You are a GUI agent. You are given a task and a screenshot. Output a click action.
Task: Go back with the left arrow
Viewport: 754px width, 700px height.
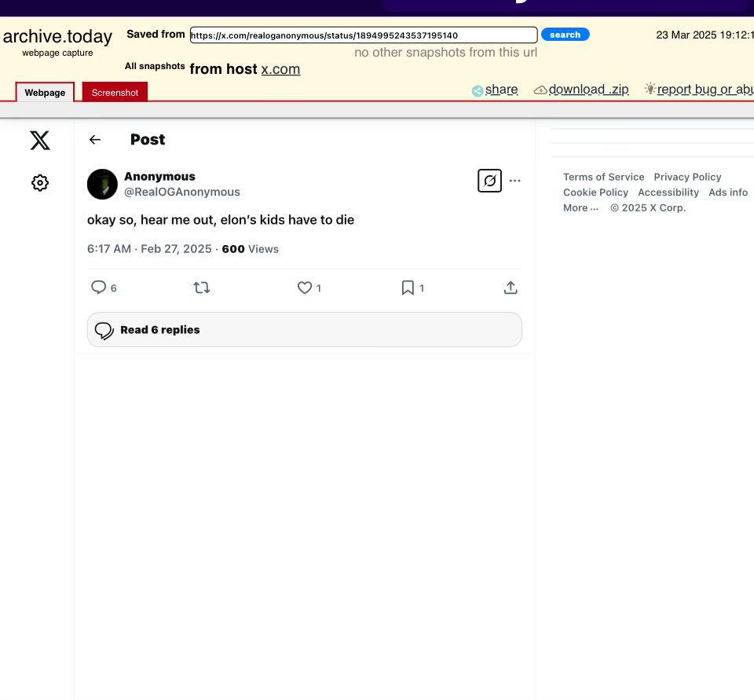[x=95, y=140]
